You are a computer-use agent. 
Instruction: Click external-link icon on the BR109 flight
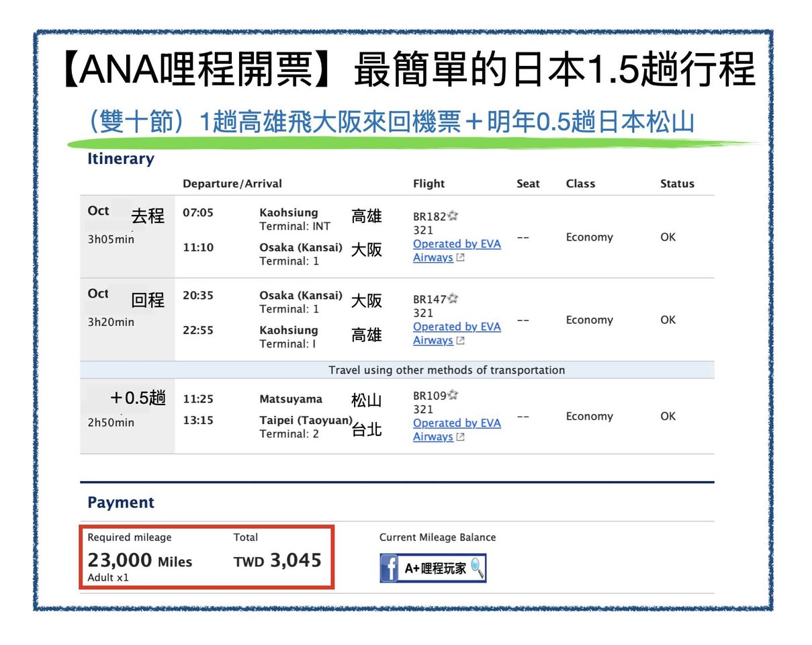[460, 437]
